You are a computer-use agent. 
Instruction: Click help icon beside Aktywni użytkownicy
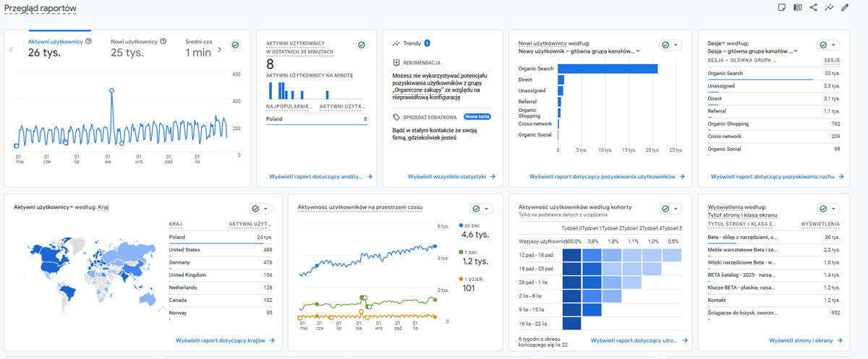pos(89,42)
